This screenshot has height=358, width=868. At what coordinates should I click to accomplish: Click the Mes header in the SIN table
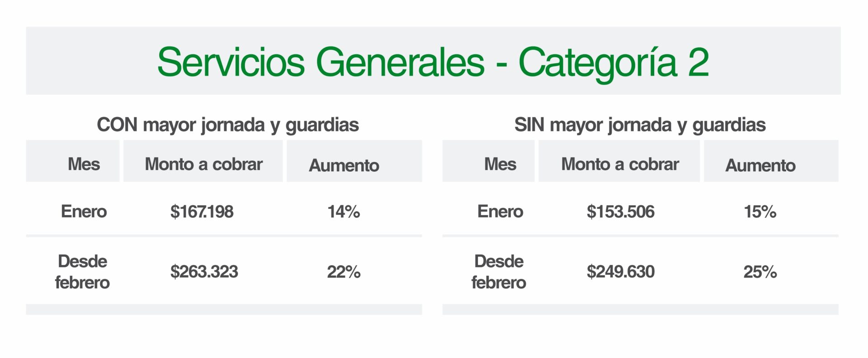[500, 164]
